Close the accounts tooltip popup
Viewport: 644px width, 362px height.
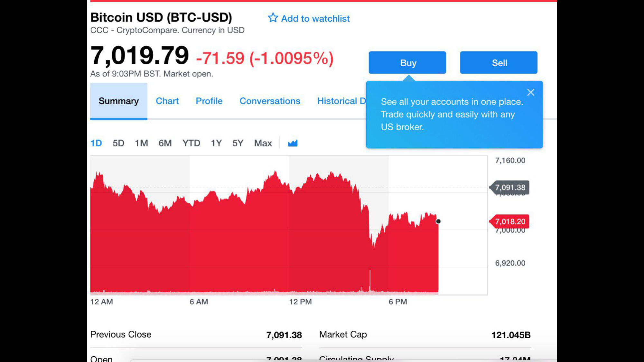[x=531, y=93]
